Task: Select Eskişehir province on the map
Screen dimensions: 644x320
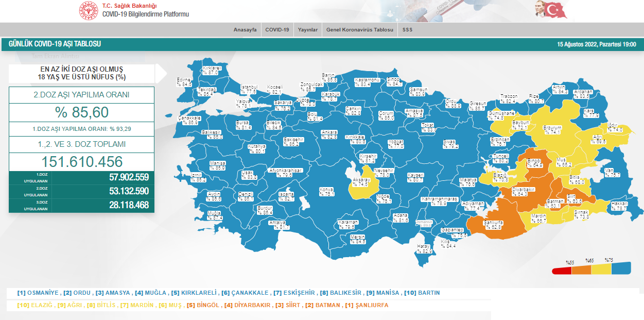Action: [x=294, y=141]
